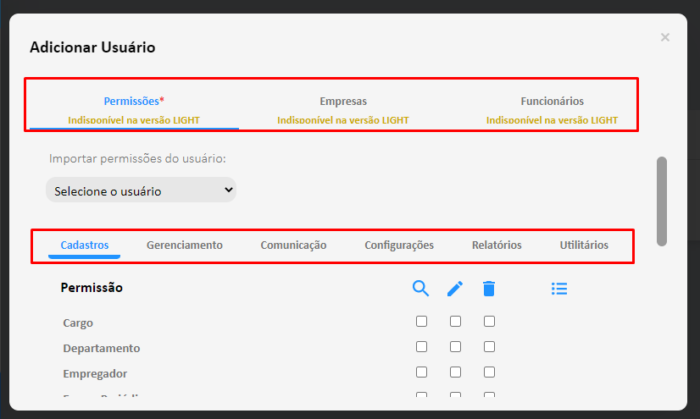
Task: Click the magnifier view permission icon
Action: point(421,289)
